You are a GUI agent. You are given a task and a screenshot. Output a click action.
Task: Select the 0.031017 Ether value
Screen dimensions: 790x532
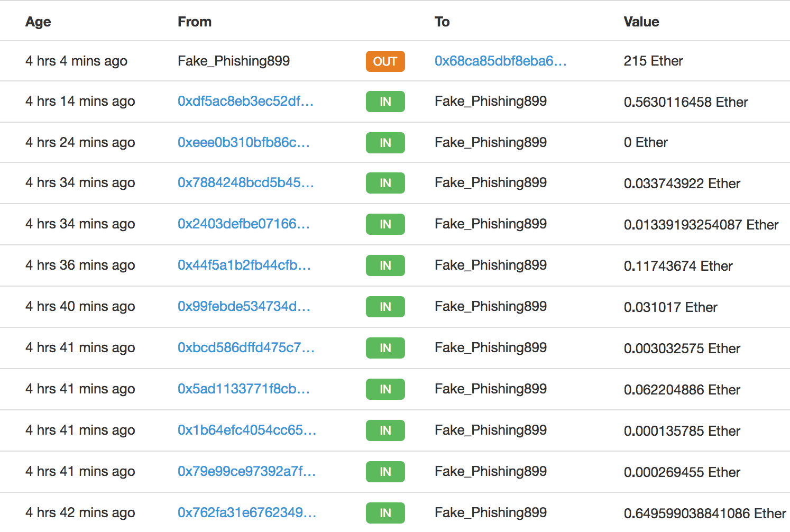(x=670, y=307)
